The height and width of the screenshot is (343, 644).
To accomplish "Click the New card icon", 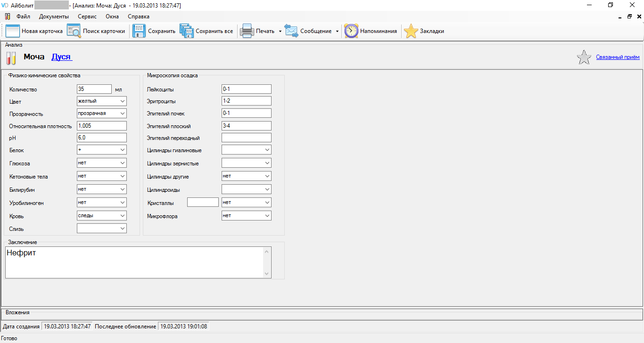I will (13, 31).
